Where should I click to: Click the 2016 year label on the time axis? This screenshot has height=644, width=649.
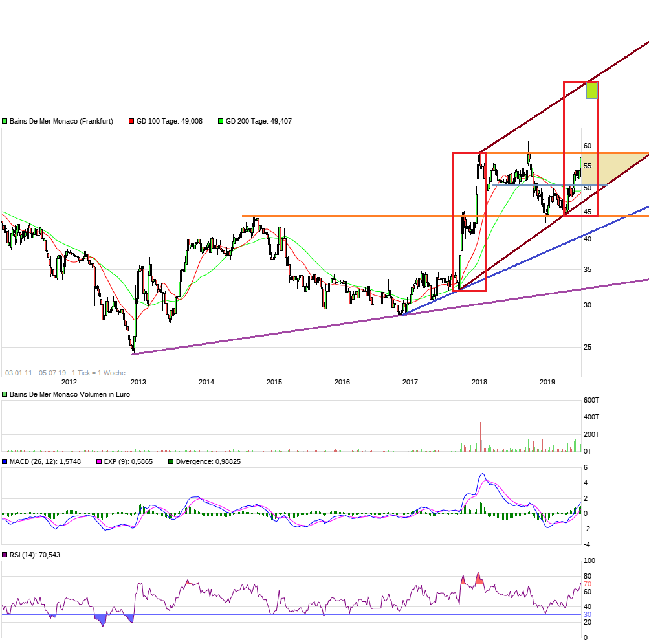click(x=342, y=383)
